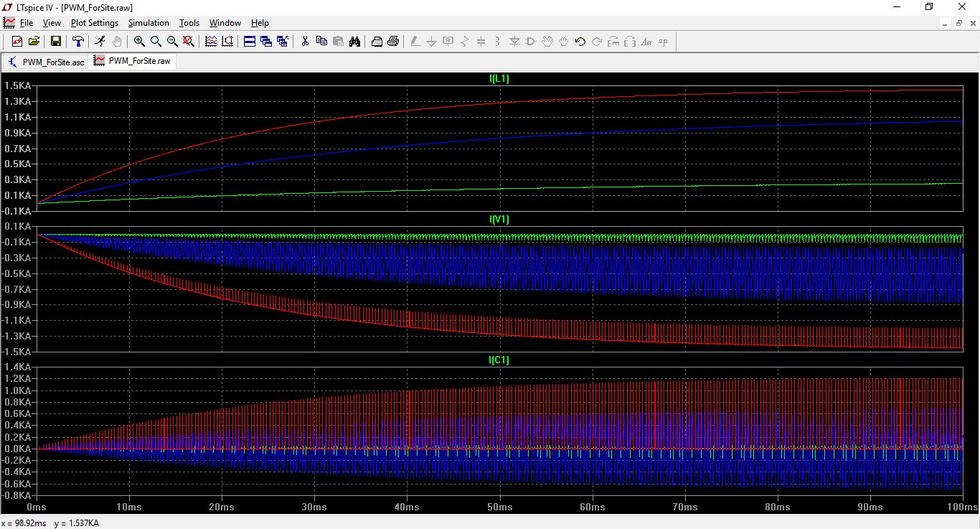Click the Zoom In magnifier icon
Viewport: 980px width, 529px height.
click(139, 42)
